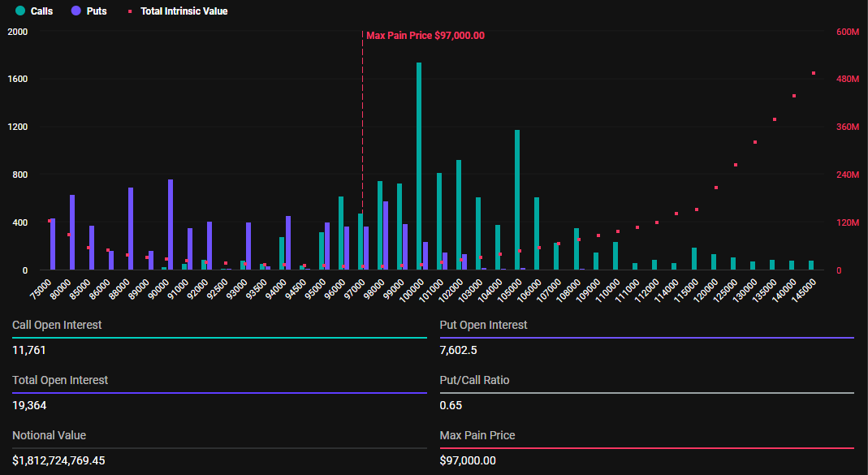Select the Put Open Interest value 7,602.5

pos(458,350)
